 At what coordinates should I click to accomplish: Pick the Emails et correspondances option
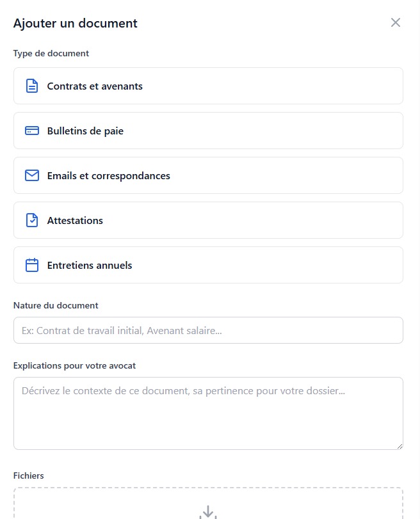pyautogui.click(x=208, y=175)
